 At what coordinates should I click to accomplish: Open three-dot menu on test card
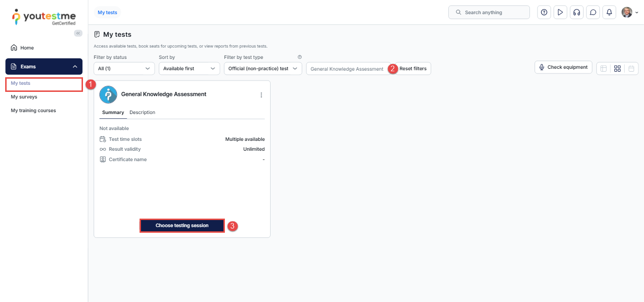pyautogui.click(x=261, y=95)
